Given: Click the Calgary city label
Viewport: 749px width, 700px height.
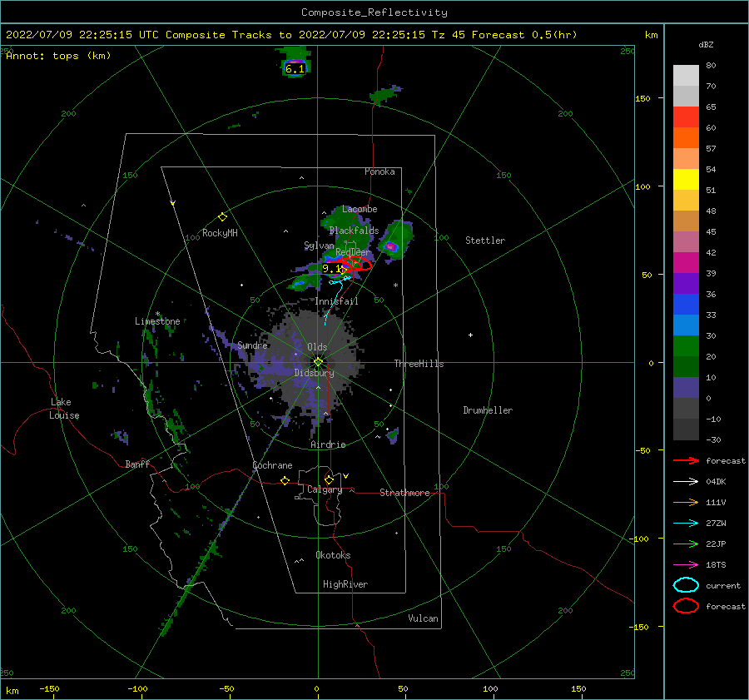Looking at the screenshot, I should point(325,489).
